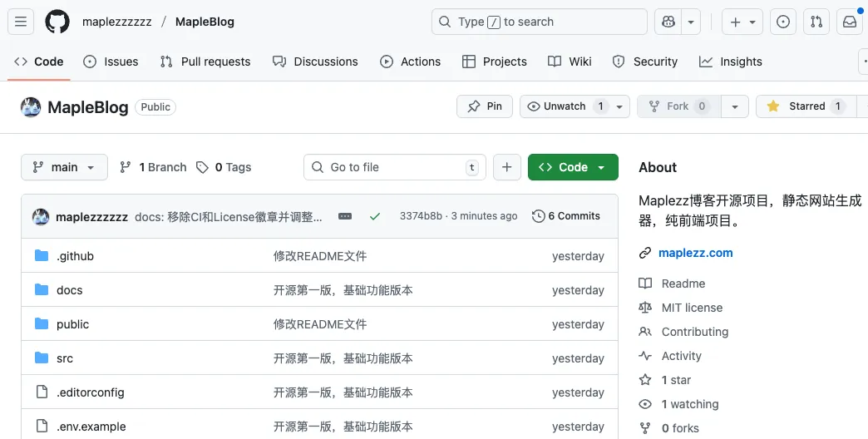Image resolution: width=868 pixels, height=439 pixels.
Task: View 0 Tags link
Action: pyautogui.click(x=224, y=167)
